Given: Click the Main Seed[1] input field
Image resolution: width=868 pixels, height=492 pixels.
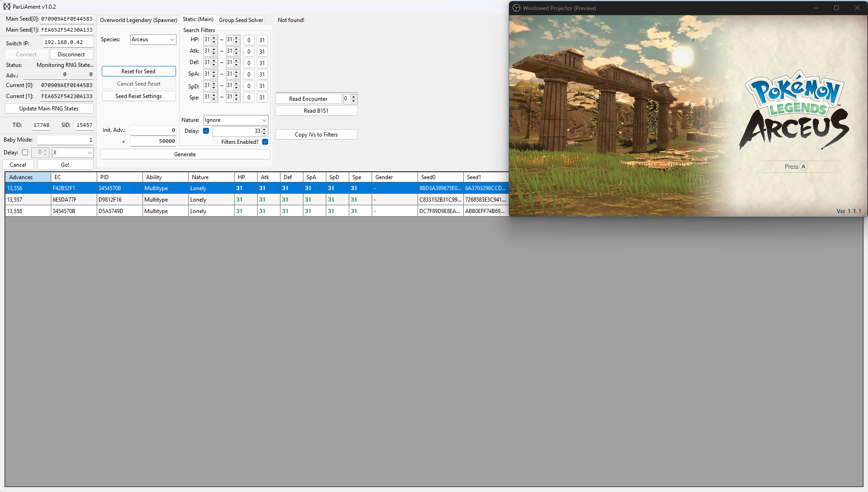Looking at the screenshot, I should point(67,30).
